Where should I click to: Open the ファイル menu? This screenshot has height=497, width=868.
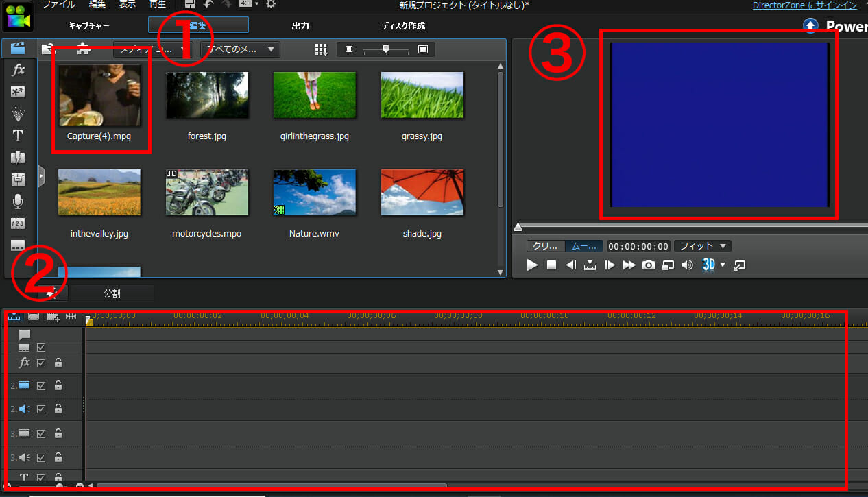[59, 5]
